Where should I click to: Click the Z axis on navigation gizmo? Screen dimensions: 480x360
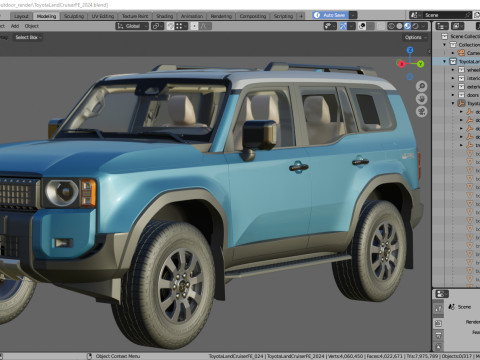click(x=410, y=50)
